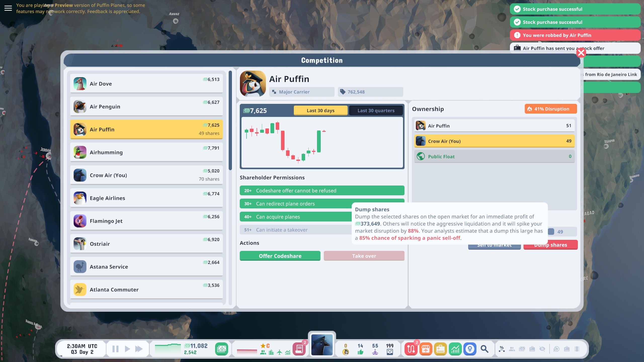This screenshot has width=644, height=362.
Task: Click the Offer Codeshare button
Action: tap(280, 256)
